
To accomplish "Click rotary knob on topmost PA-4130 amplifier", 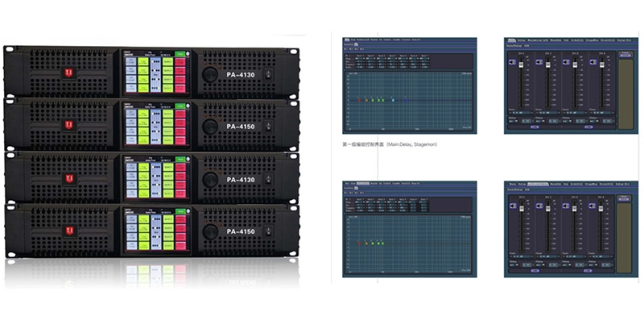I will click(x=210, y=74).
